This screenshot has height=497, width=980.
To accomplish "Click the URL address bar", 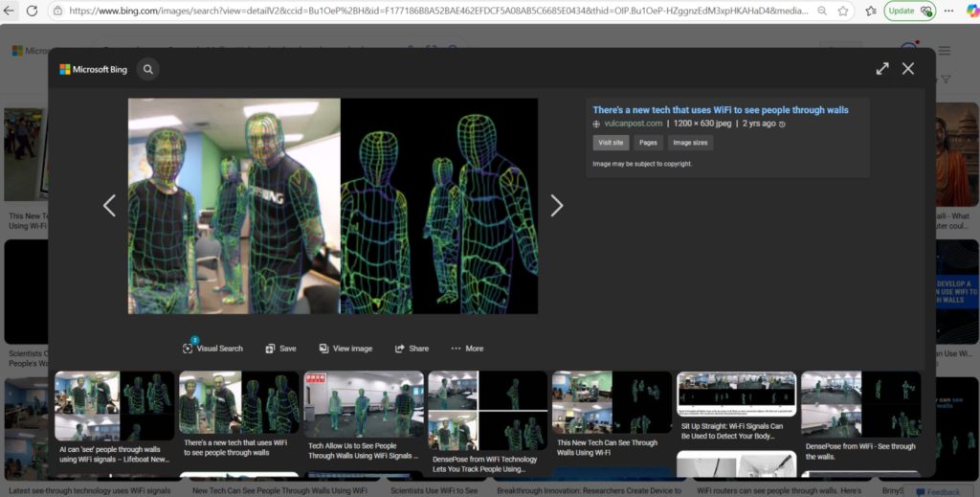I will [431, 11].
